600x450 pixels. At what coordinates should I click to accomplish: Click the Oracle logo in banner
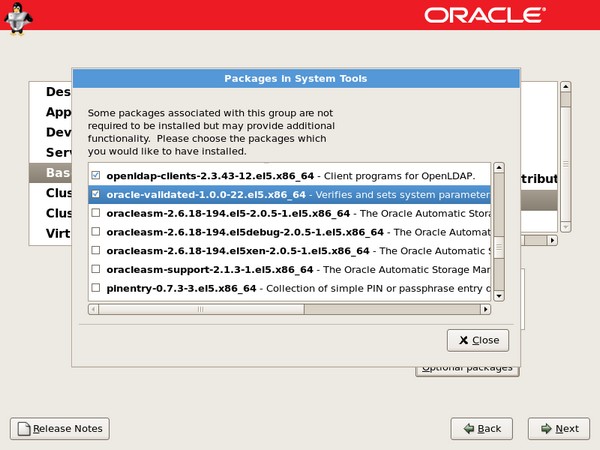485,15
